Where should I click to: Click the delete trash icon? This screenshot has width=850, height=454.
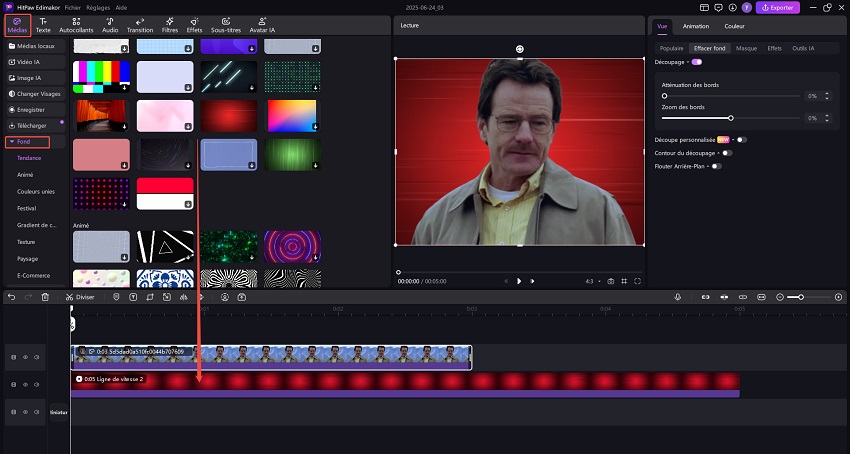tap(45, 297)
